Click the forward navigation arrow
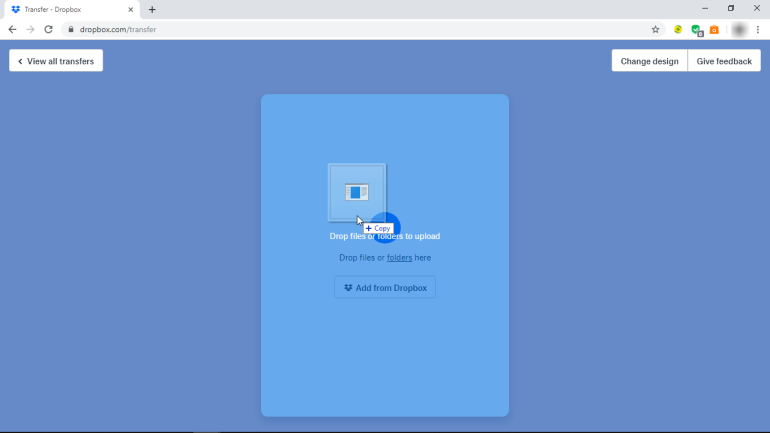 [x=30, y=30]
